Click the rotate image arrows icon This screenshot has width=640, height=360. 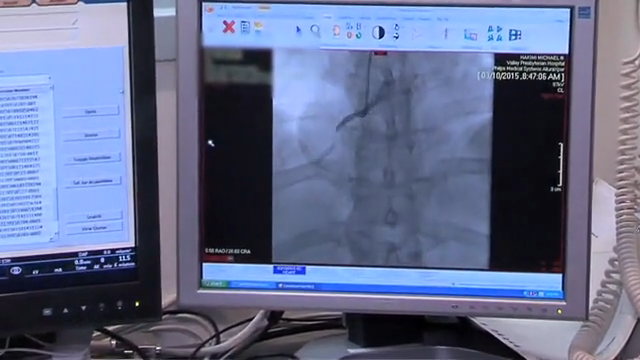[396, 32]
